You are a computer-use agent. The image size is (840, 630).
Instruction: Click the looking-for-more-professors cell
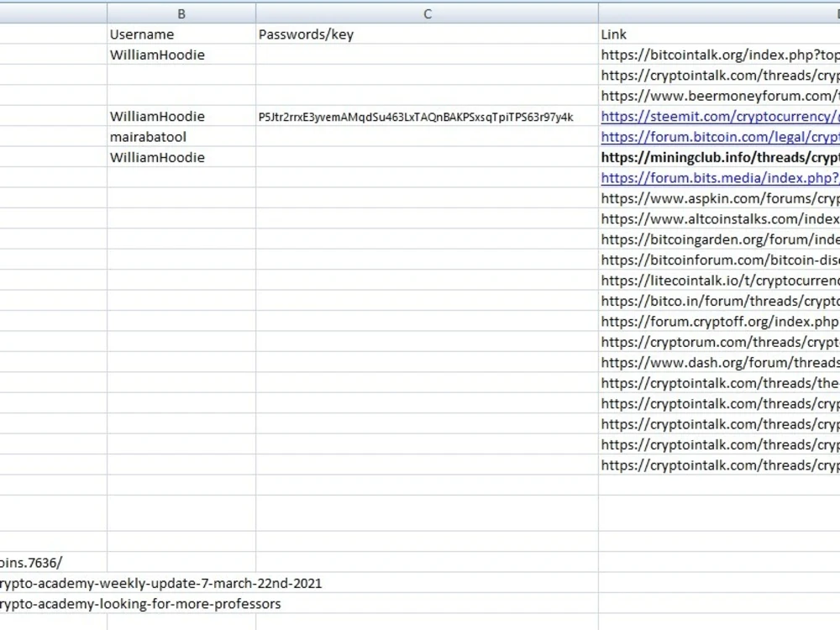(140, 604)
